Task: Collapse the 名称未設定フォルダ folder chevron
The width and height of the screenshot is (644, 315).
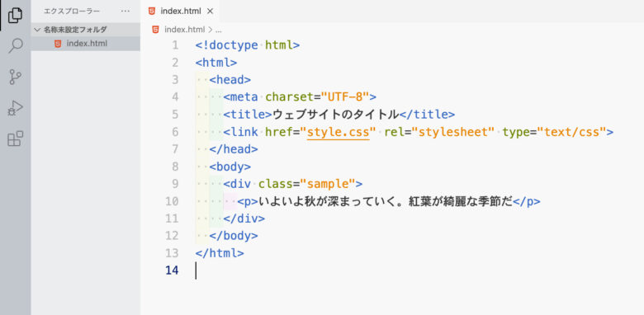Action: tap(37, 30)
